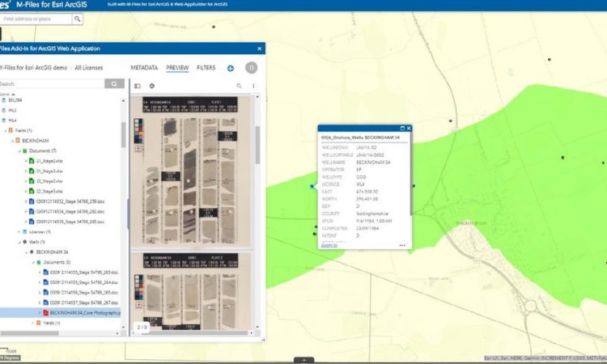The height and width of the screenshot is (364, 607).
Task: Select the Stage 54766_267.doc document
Action: (84, 303)
